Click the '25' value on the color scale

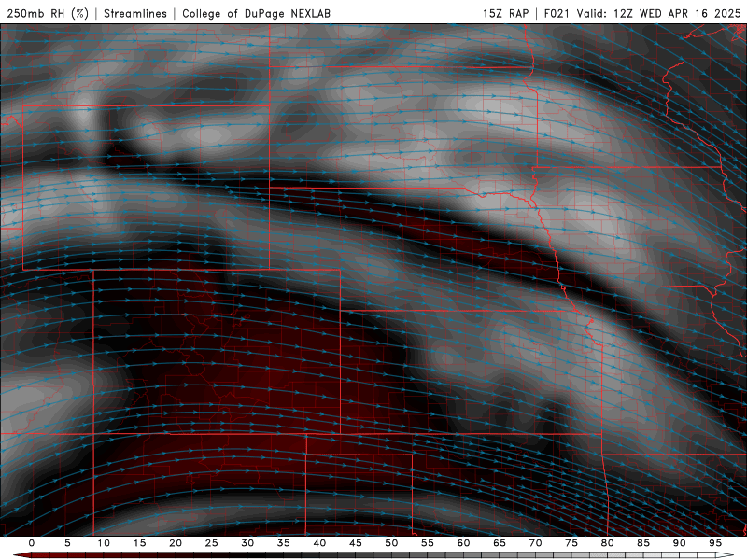point(212,543)
